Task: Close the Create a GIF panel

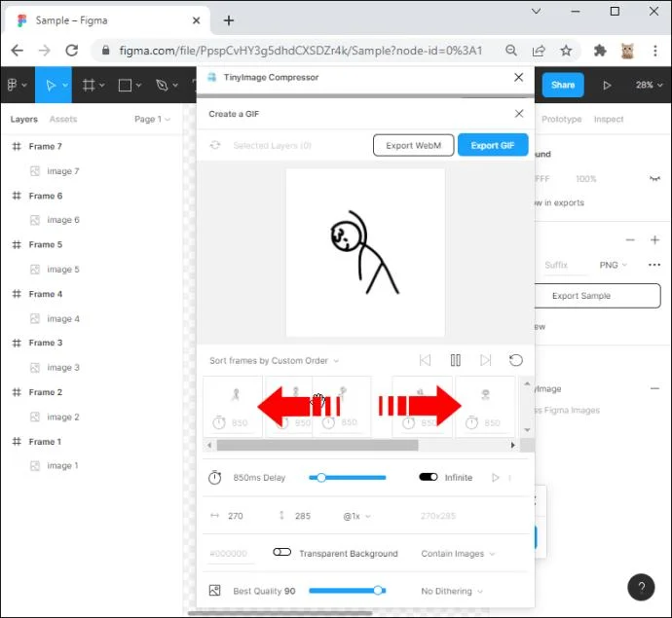Action: [519, 114]
